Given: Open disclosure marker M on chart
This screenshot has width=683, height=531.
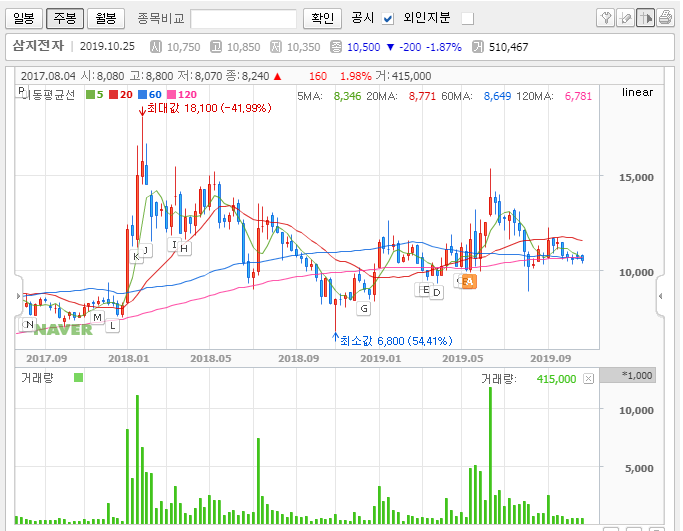Looking at the screenshot, I should pyautogui.click(x=97, y=318).
